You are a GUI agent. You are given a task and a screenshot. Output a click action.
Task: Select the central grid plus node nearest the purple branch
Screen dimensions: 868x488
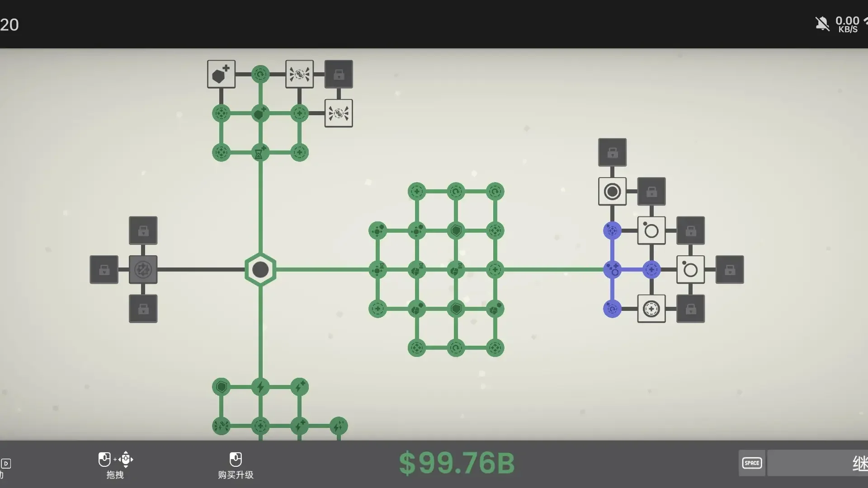495,270
